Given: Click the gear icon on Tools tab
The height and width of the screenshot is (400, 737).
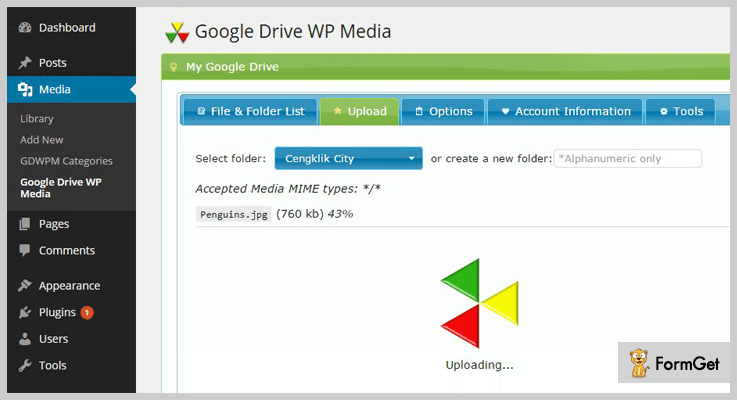Looking at the screenshot, I should point(664,111).
